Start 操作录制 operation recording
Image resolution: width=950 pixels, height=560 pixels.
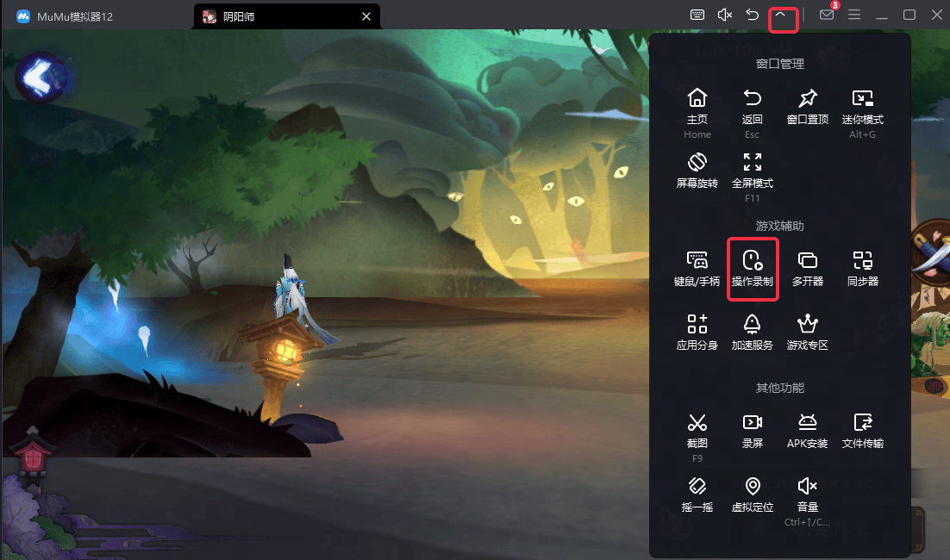(753, 269)
